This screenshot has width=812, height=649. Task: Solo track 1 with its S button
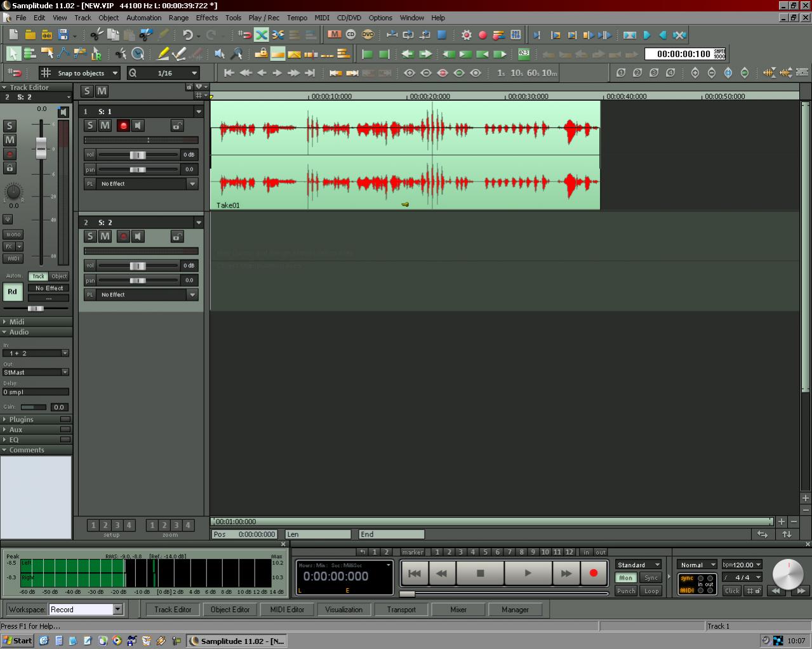click(90, 126)
